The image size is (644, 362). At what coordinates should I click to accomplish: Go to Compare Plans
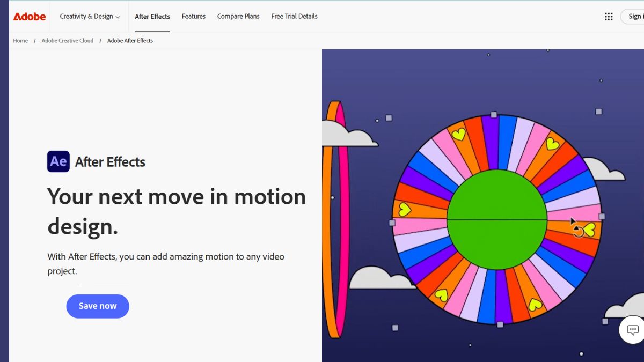(238, 17)
